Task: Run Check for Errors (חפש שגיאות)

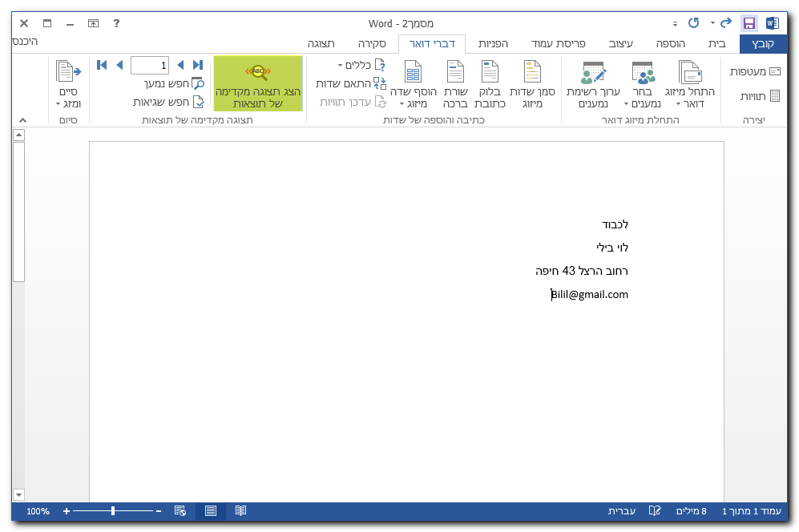Action: click(168, 102)
